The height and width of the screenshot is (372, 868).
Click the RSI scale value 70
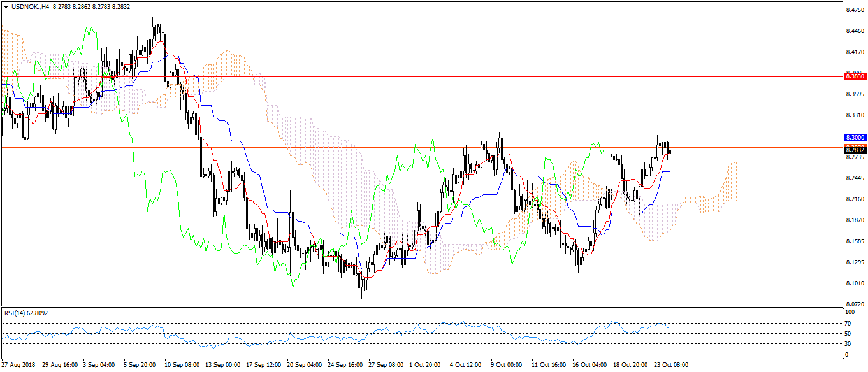point(848,323)
